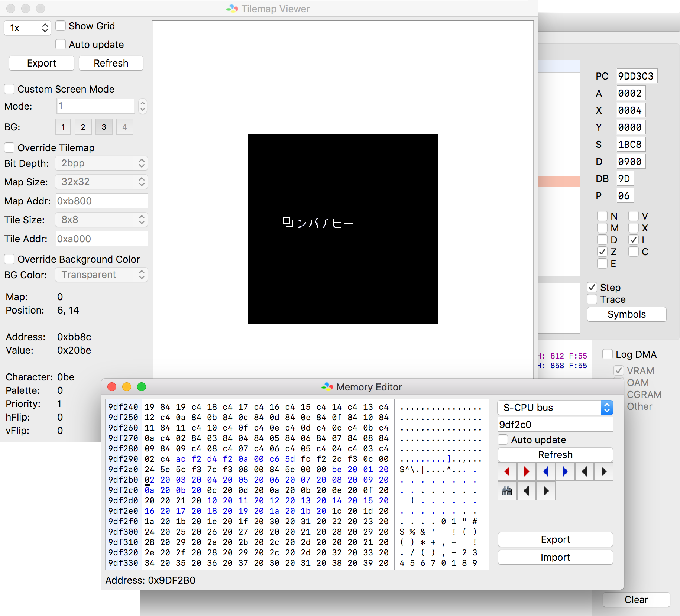Click the DB register field
680x616 pixels.
click(x=625, y=179)
